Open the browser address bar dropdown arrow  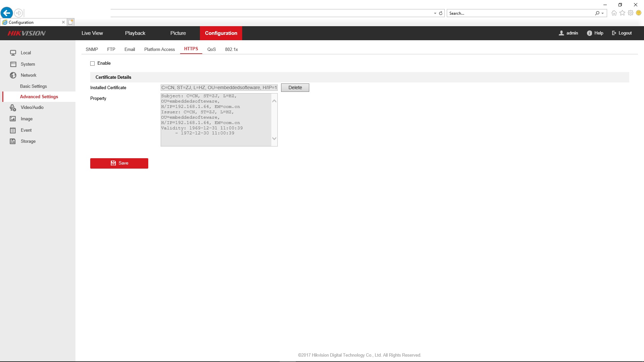pyautogui.click(x=435, y=13)
